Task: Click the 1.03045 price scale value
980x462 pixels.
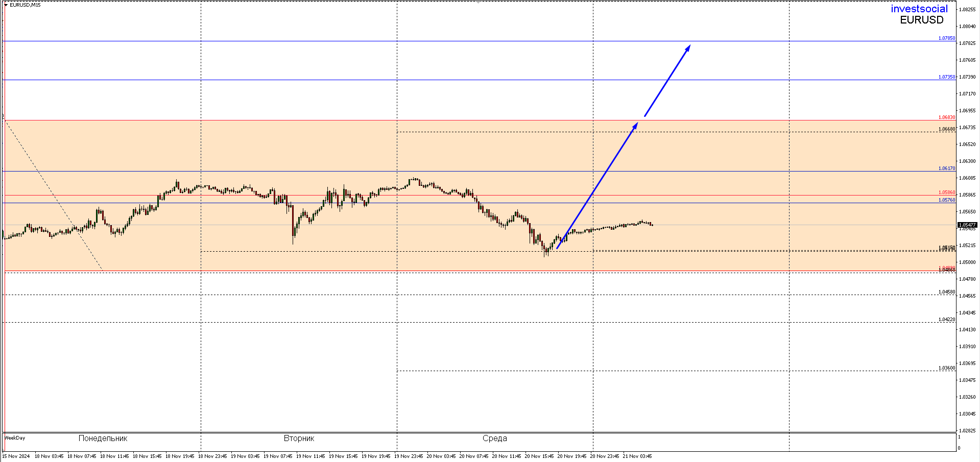Action: [967, 414]
